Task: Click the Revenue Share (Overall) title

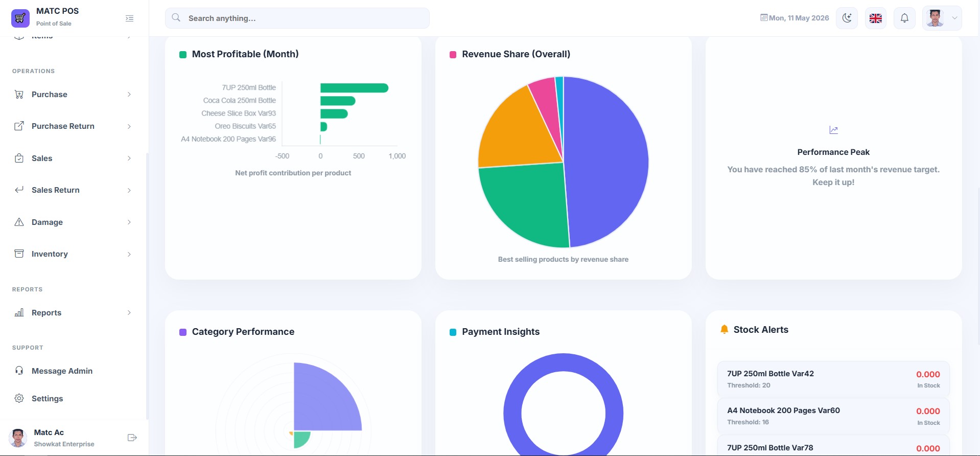Action: (516, 54)
